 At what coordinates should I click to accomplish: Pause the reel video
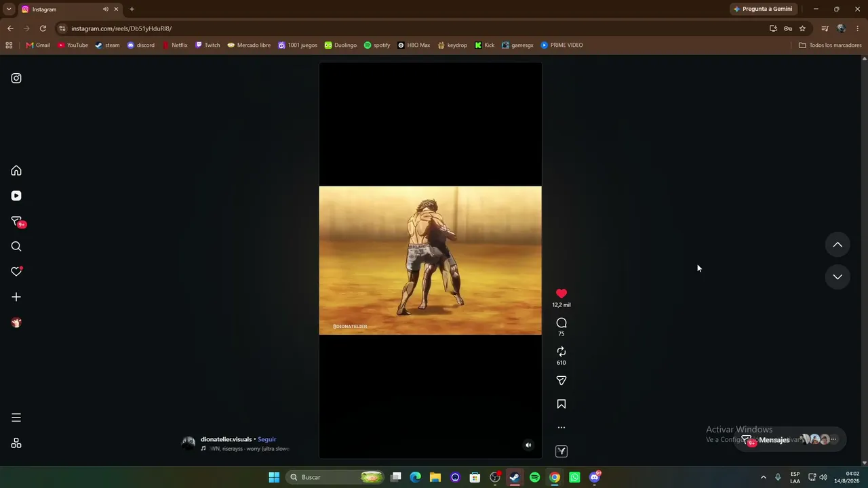(430, 260)
